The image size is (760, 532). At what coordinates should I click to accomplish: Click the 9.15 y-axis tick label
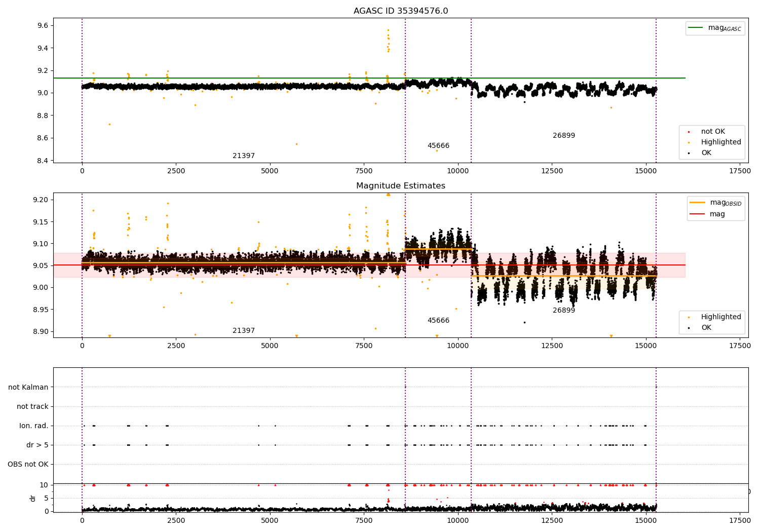41,222
